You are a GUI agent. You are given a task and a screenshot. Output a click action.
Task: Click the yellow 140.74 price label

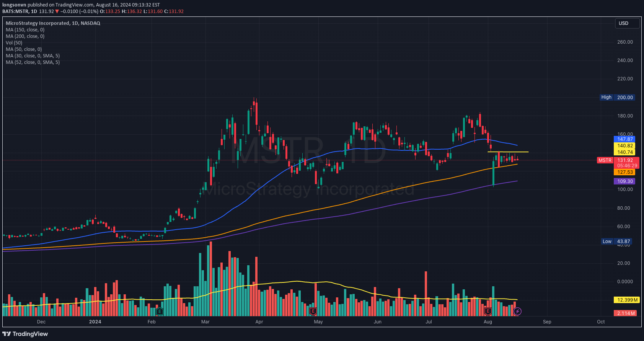coord(624,152)
